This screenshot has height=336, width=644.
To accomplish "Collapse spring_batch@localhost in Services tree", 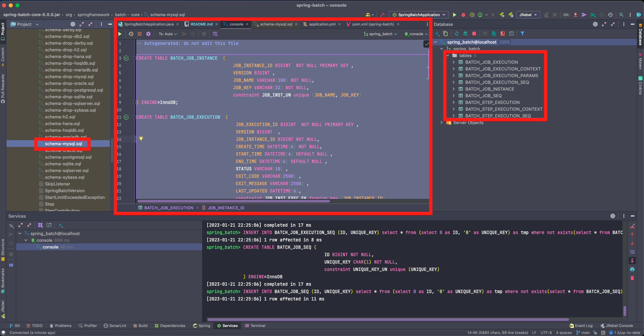I will click(20, 233).
